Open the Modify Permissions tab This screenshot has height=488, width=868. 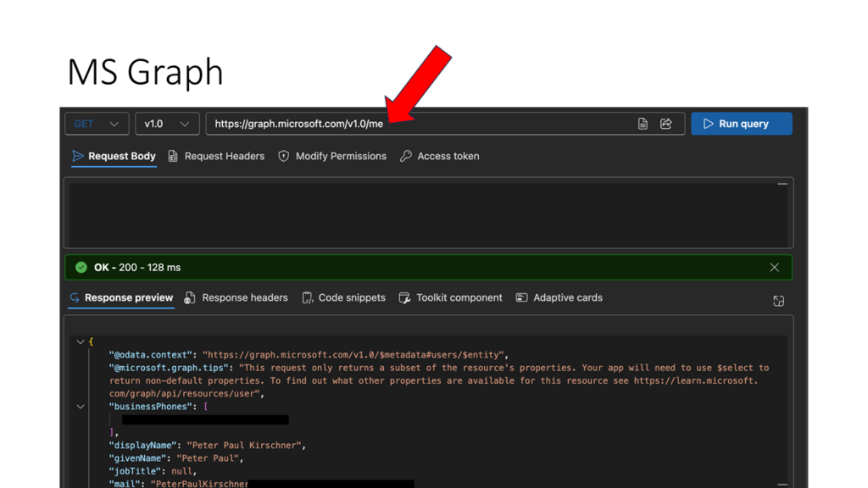tap(332, 157)
